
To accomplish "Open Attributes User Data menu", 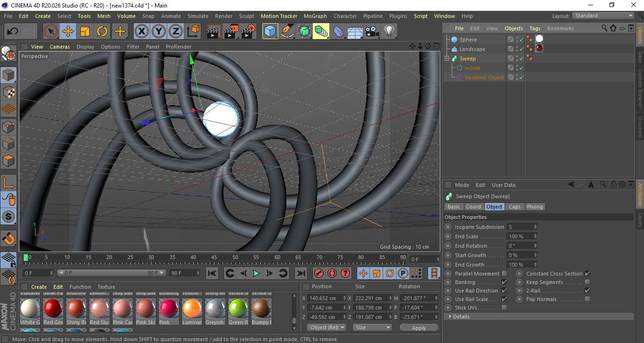I will coord(504,185).
